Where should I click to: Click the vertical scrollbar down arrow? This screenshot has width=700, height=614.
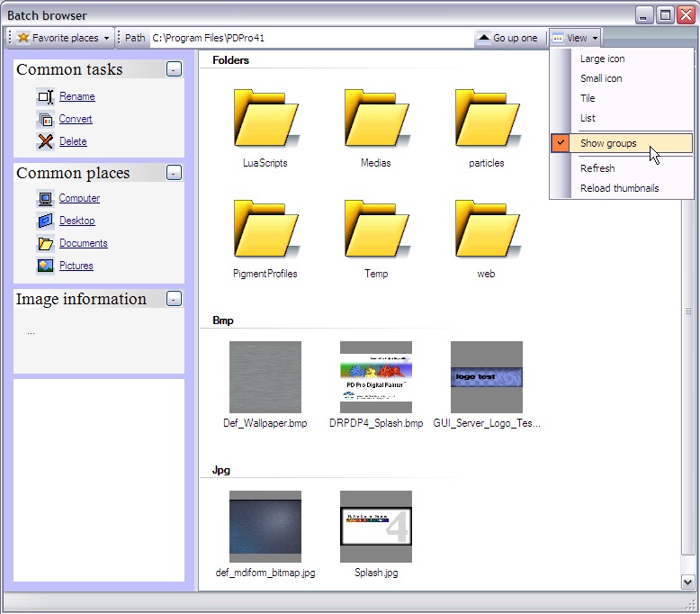pyautogui.click(x=688, y=582)
